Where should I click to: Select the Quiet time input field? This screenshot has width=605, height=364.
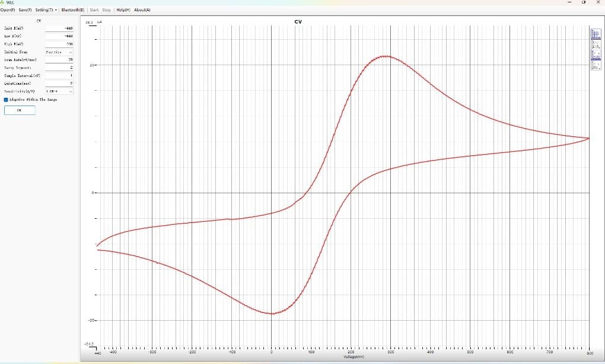click(59, 83)
